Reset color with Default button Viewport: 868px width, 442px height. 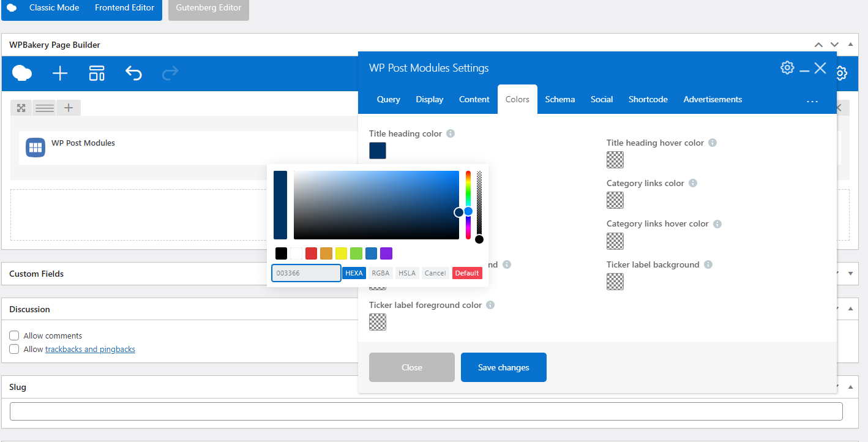pos(467,273)
